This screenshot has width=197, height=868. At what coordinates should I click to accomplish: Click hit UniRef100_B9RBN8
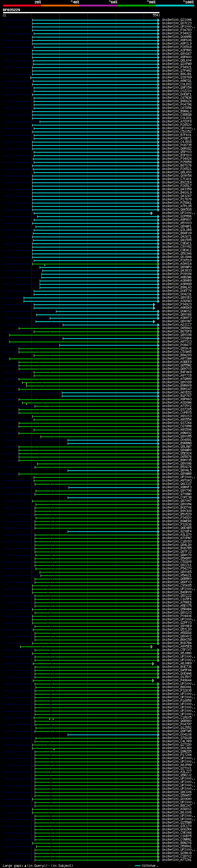177,443
